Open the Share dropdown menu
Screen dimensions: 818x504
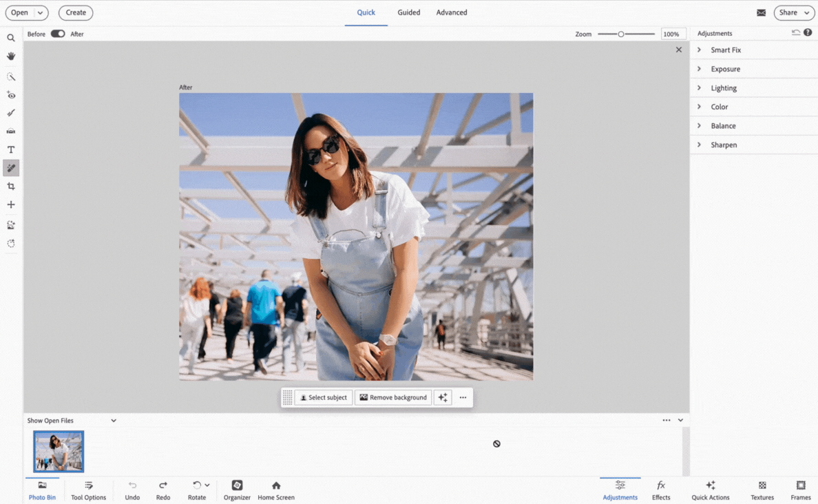click(x=795, y=12)
